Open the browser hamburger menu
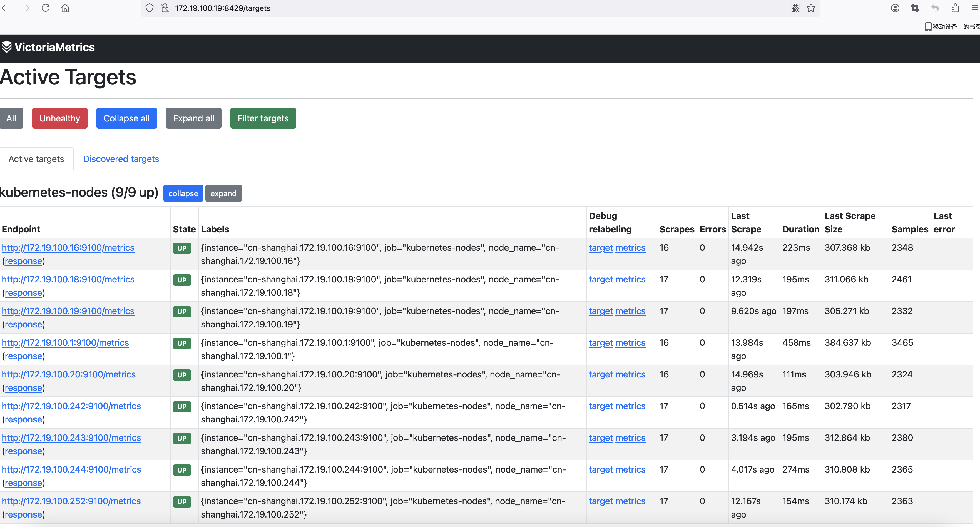This screenshot has height=527, width=980. tap(974, 8)
